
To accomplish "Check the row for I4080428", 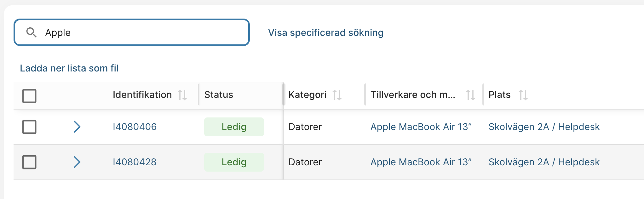I will point(29,162).
